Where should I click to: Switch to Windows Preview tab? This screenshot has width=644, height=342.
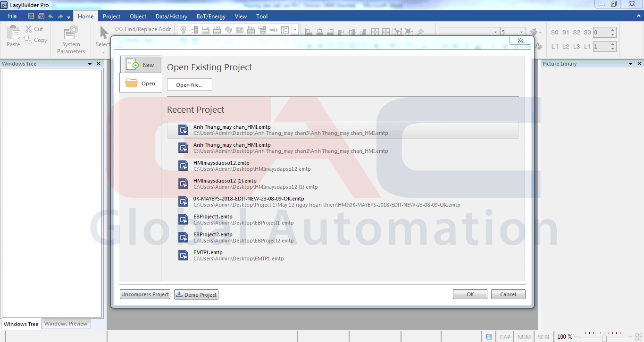66,324
